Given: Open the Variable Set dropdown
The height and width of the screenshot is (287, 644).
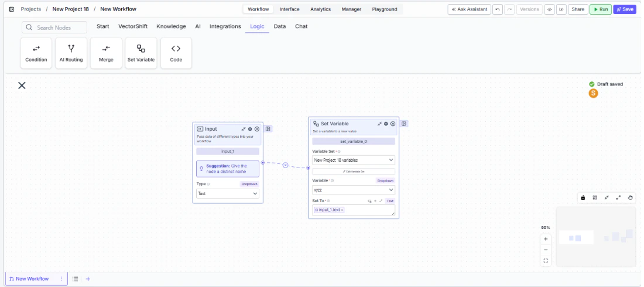Looking at the screenshot, I should 354,160.
